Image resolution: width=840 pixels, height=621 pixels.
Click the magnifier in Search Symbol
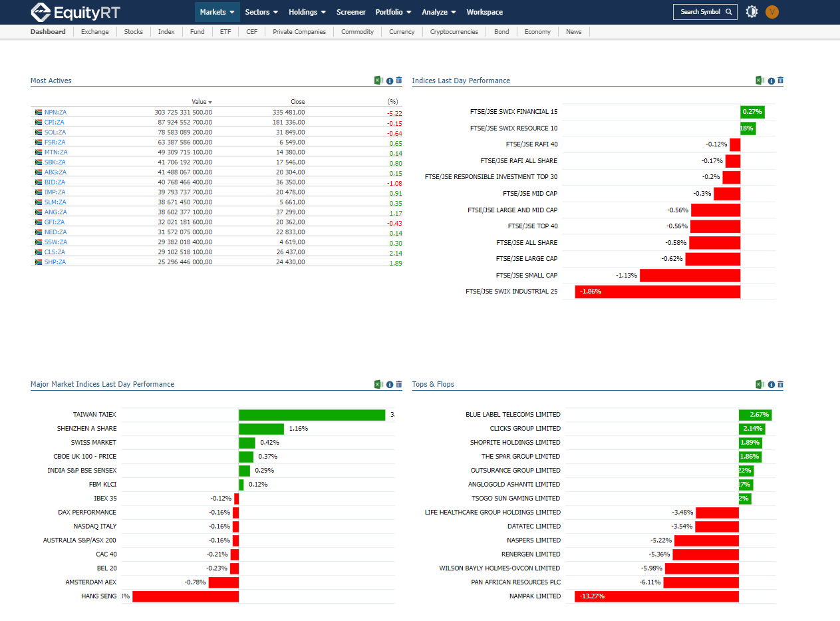coord(729,12)
